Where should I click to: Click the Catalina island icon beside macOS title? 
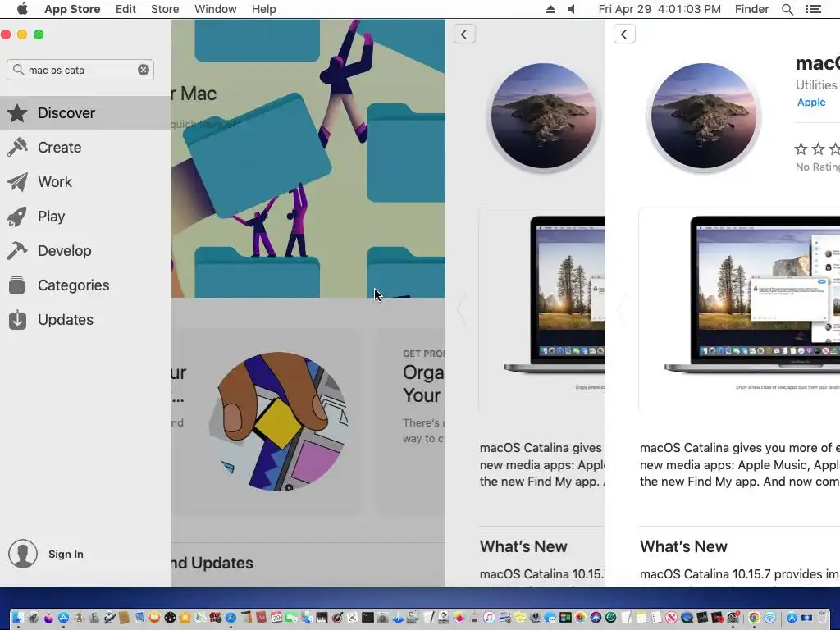(x=703, y=116)
